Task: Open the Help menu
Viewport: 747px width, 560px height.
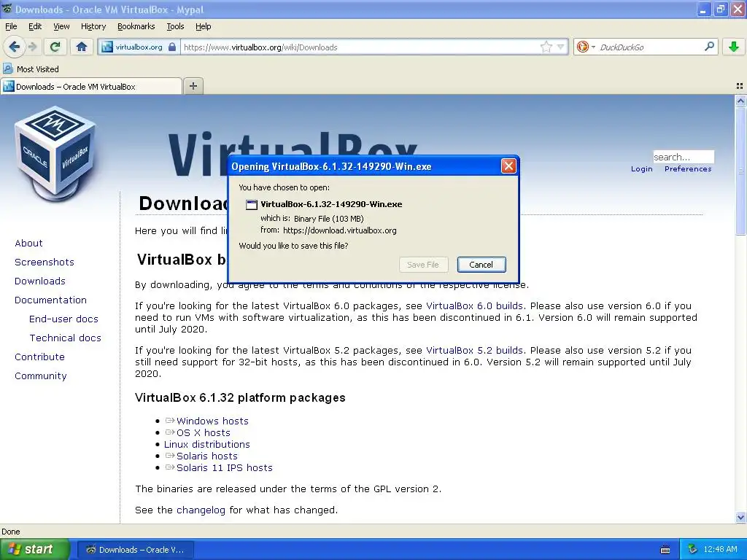Action: (x=203, y=26)
